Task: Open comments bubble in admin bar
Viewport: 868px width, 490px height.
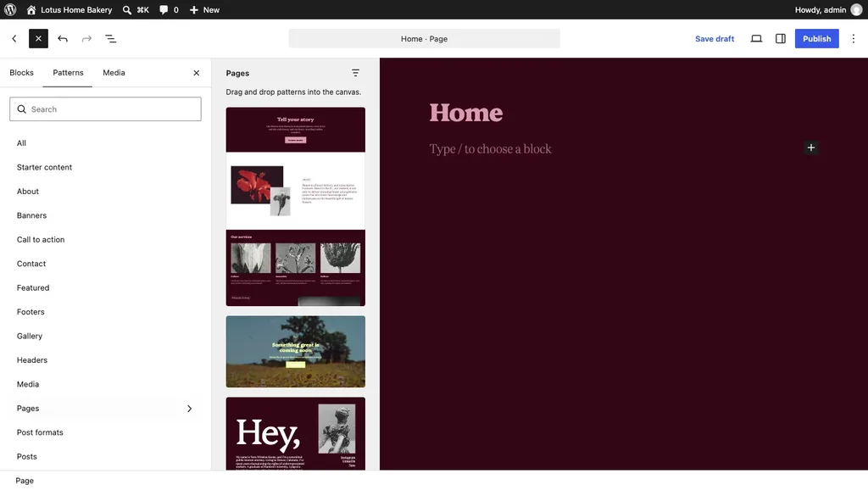Action: coord(169,9)
